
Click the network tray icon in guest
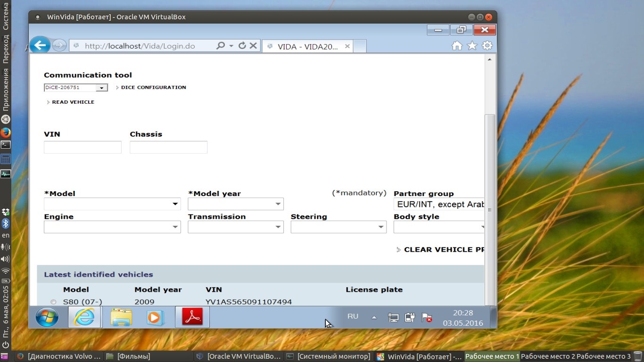[393, 318]
